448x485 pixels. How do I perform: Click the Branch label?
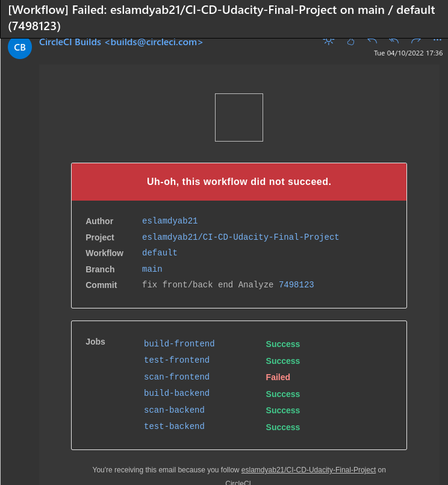[100, 269]
